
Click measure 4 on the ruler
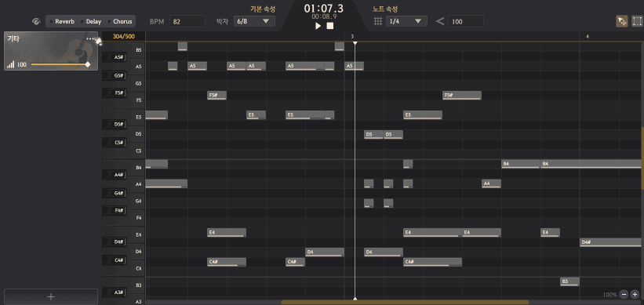pos(588,37)
